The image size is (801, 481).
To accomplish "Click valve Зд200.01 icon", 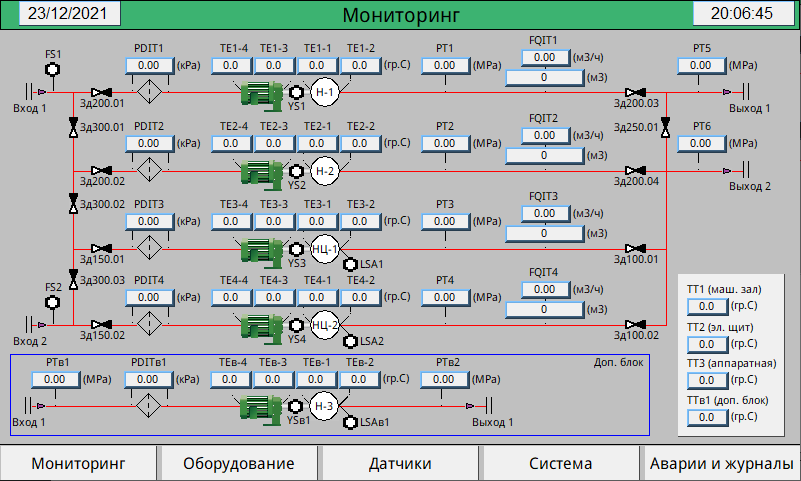I will point(102,92).
